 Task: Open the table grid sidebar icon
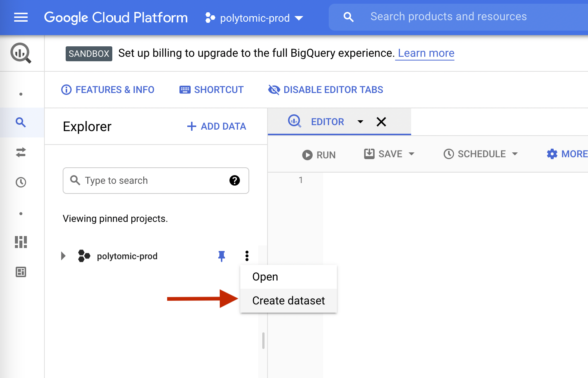(x=21, y=272)
